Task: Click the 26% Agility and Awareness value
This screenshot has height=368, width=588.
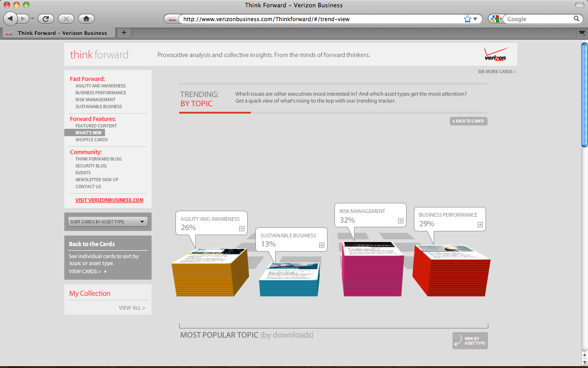Action: 188,227
